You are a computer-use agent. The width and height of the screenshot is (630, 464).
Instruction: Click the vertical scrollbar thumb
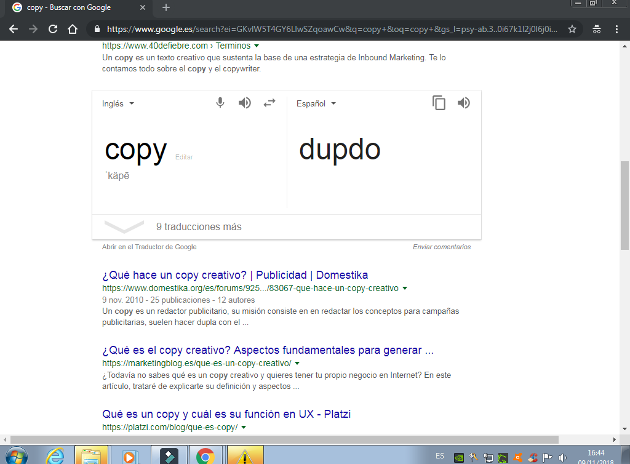coord(625,205)
